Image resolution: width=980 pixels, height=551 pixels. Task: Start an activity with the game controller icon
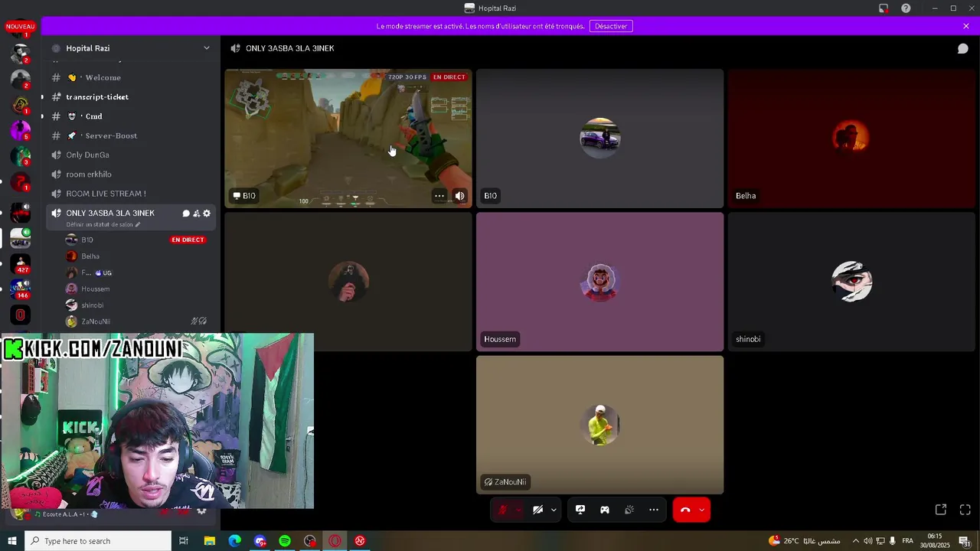605,510
